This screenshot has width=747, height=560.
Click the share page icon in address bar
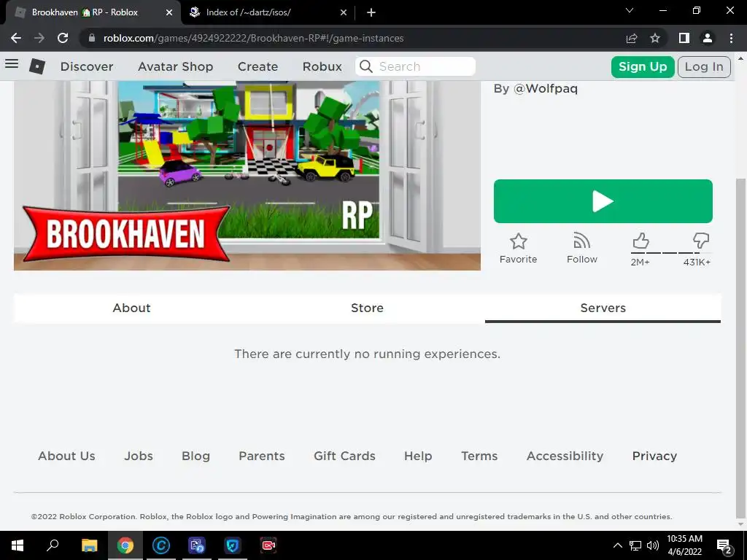click(x=632, y=38)
